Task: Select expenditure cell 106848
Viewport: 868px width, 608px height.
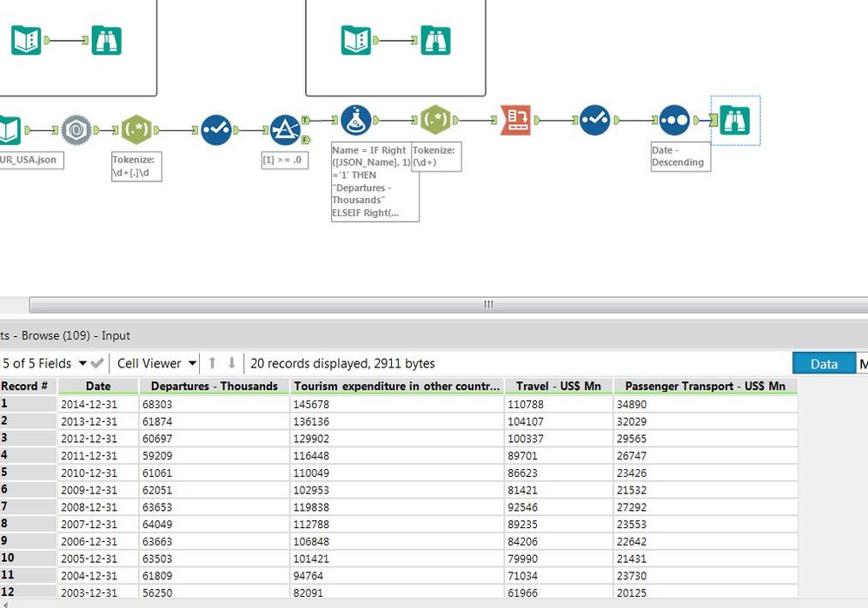Action: tap(397, 542)
